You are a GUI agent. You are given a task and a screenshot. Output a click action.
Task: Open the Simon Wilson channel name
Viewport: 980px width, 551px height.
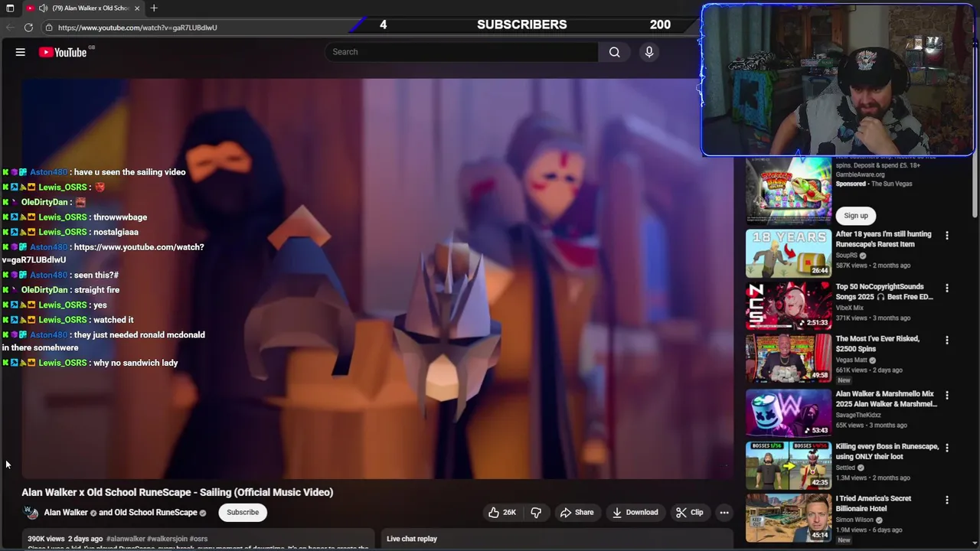854,520
